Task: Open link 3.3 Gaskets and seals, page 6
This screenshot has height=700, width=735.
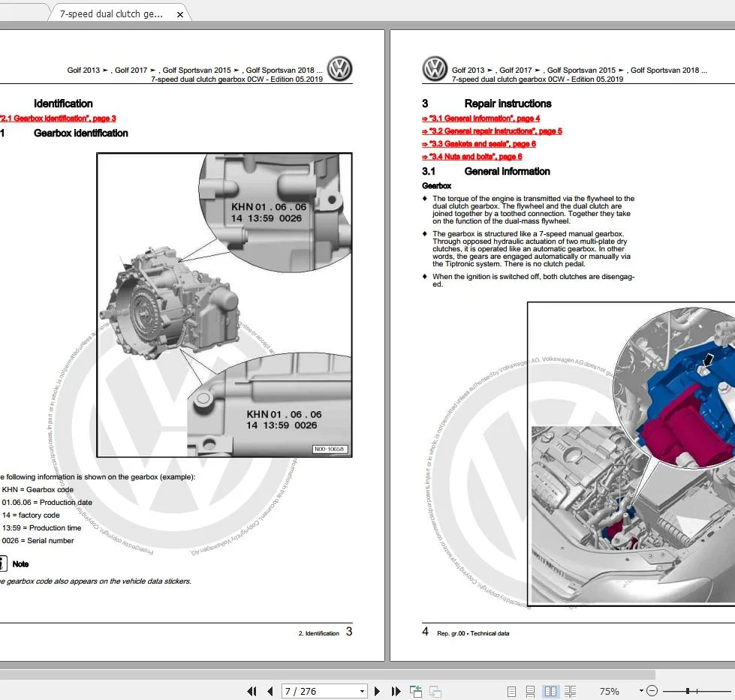Action: pos(478,144)
